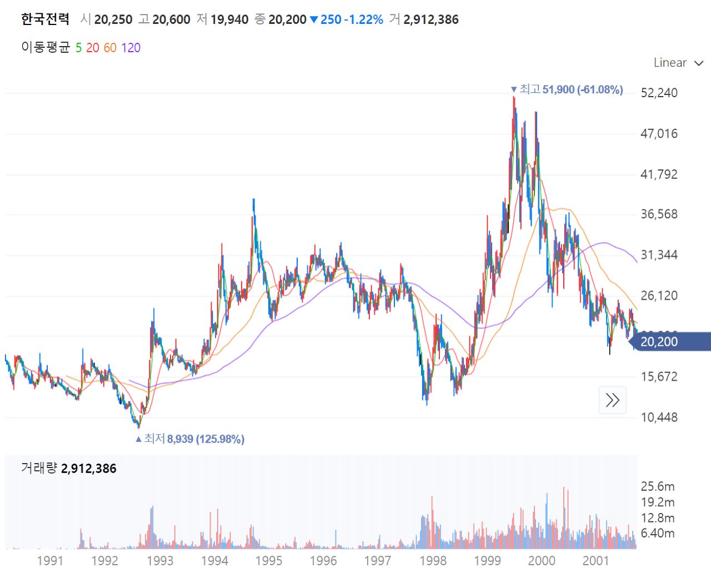Click the close price 20,200 in header

(287, 19)
